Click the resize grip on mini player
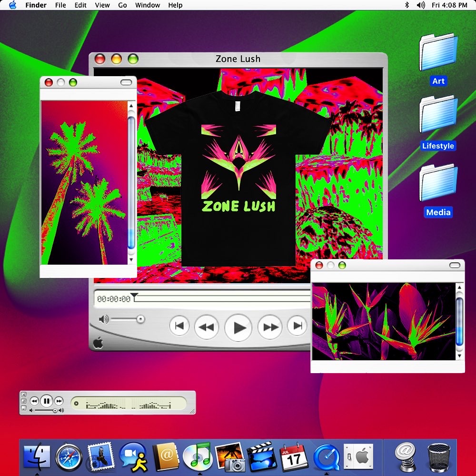 coord(192,412)
